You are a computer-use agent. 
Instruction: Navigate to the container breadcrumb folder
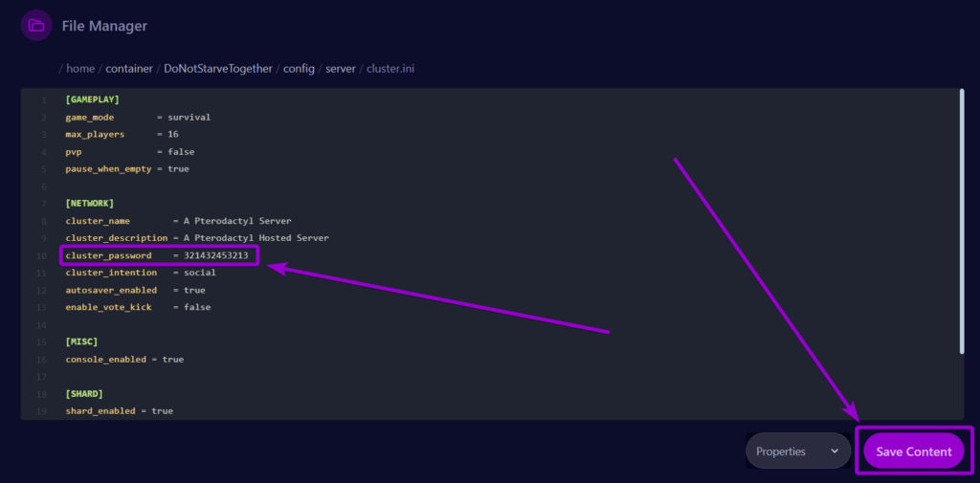pyautogui.click(x=130, y=69)
